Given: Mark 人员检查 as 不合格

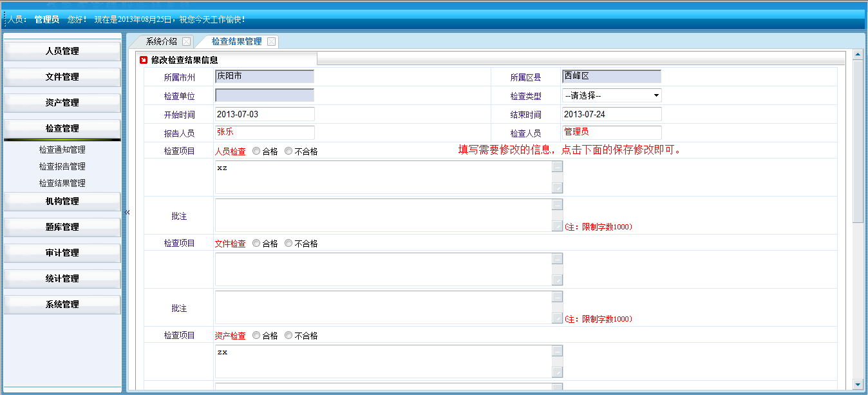Looking at the screenshot, I should [288, 151].
